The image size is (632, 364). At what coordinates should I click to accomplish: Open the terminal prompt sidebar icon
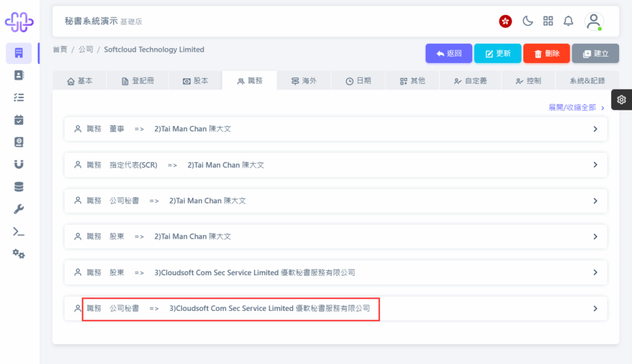[19, 231]
